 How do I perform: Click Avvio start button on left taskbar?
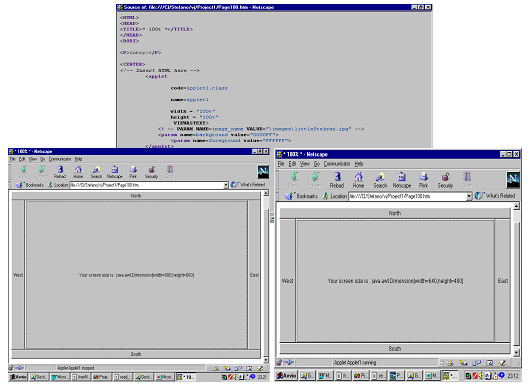[x=18, y=377]
